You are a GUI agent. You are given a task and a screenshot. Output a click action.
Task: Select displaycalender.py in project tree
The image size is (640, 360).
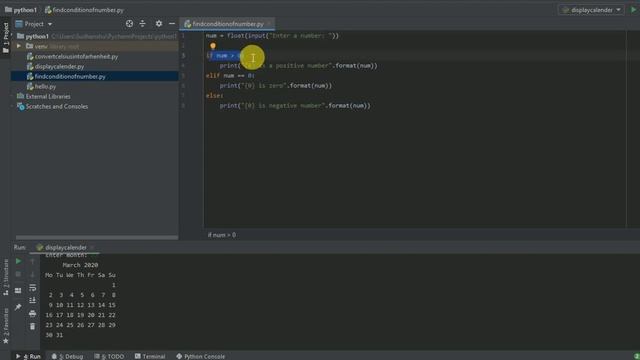pyautogui.click(x=59, y=66)
